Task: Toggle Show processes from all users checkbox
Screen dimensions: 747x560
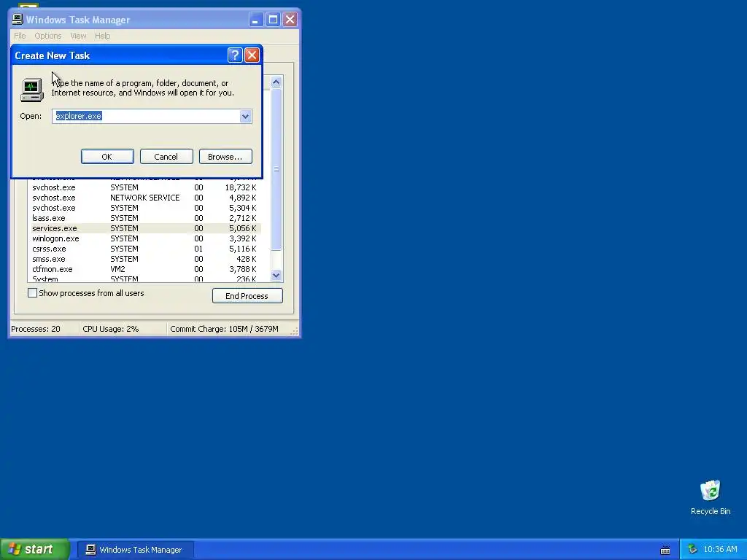Action: [32, 293]
